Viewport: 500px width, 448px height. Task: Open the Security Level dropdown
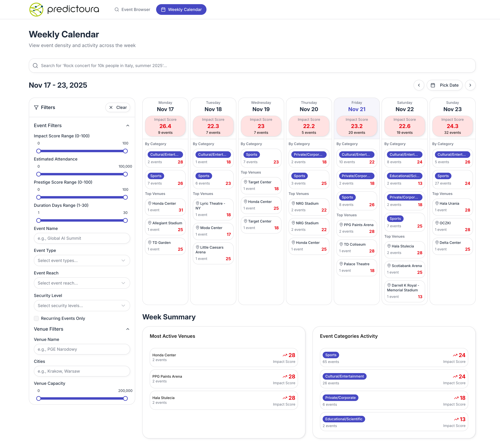tap(82, 305)
